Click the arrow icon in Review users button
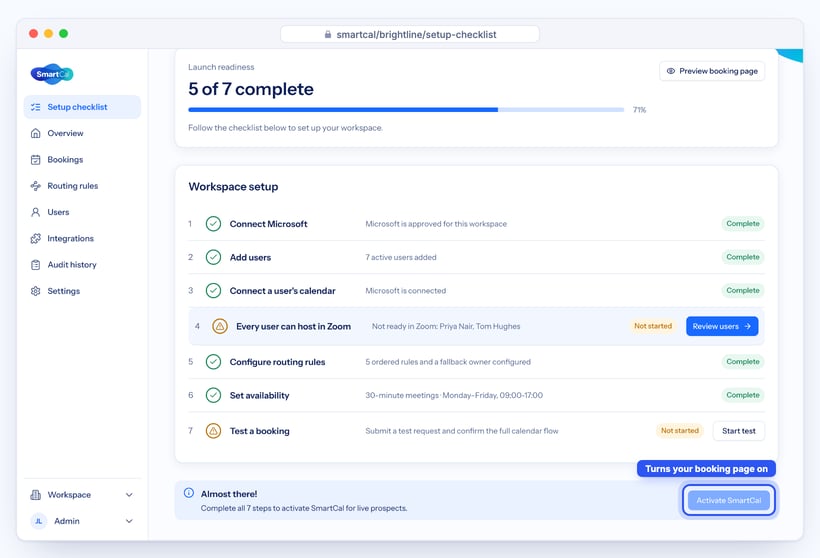The height and width of the screenshot is (558, 820). point(747,326)
